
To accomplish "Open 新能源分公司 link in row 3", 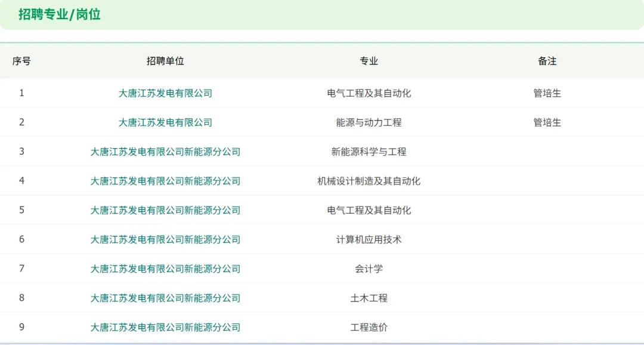I will coord(165,152).
